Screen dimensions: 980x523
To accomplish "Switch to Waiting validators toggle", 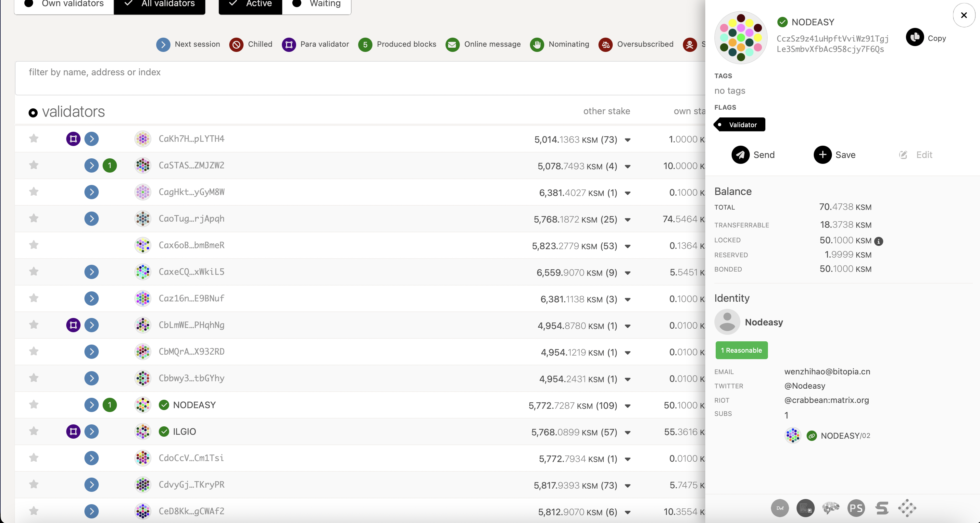I will pyautogui.click(x=317, y=4).
